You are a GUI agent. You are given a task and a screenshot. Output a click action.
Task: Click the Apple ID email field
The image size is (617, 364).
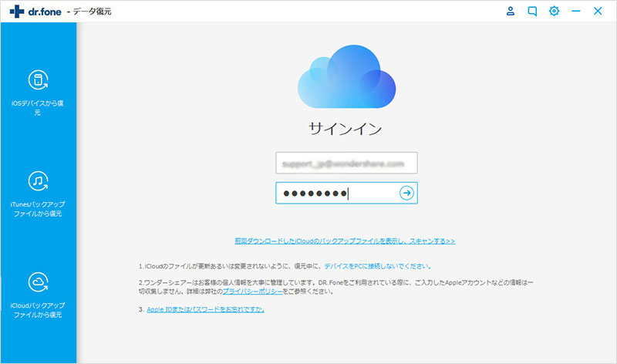346,163
